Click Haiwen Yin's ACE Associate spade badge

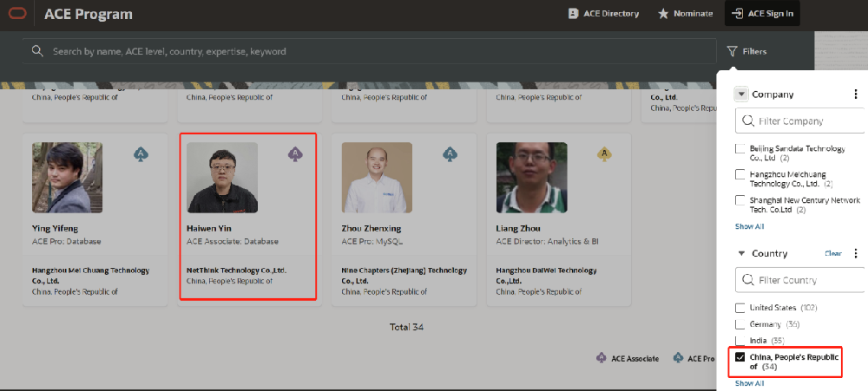tap(295, 154)
